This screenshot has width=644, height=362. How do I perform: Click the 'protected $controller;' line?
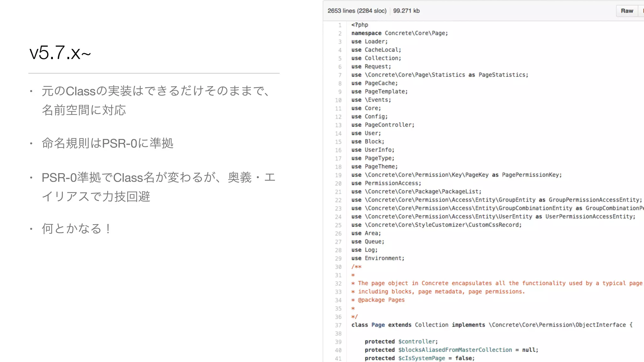(401, 341)
